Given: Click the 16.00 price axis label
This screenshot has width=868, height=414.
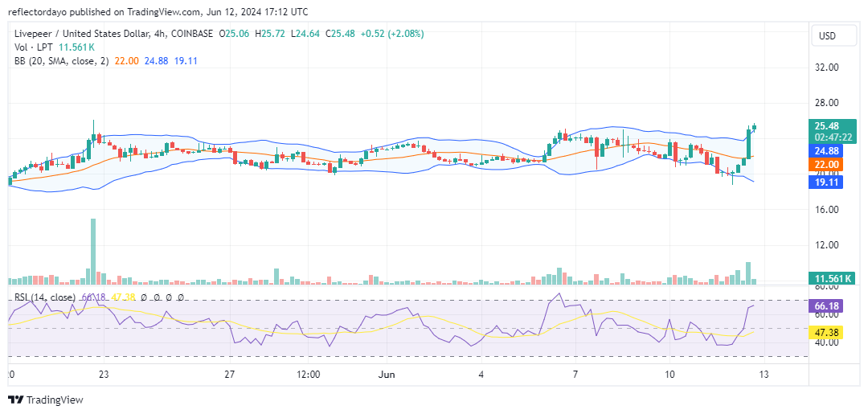Looking at the screenshot, I should click(x=826, y=209).
